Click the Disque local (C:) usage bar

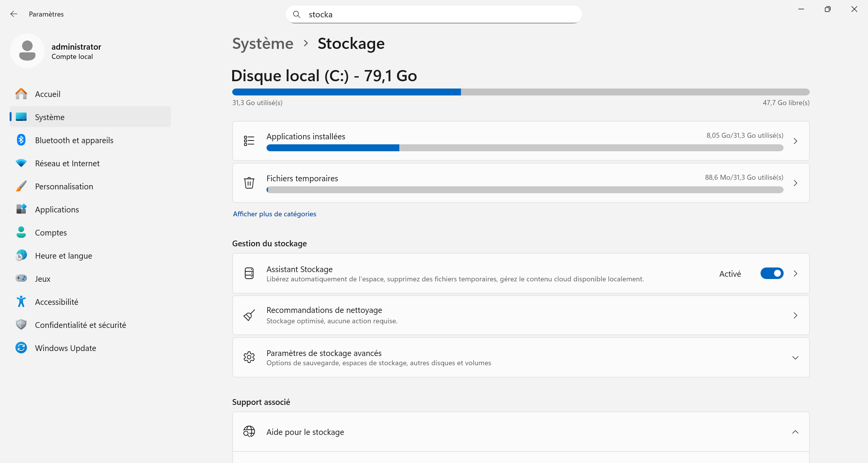click(x=521, y=92)
